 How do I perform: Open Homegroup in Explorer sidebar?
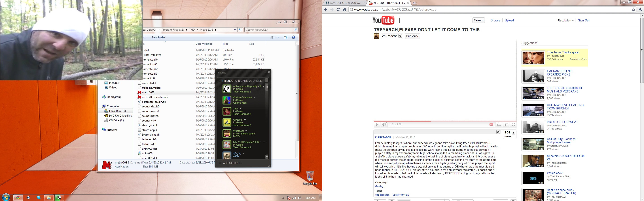(114, 97)
